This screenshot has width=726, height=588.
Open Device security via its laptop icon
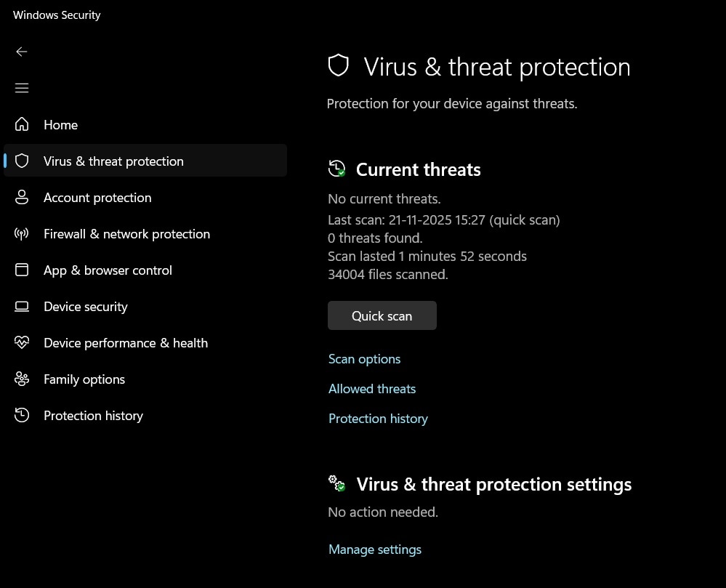click(x=22, y=306)
